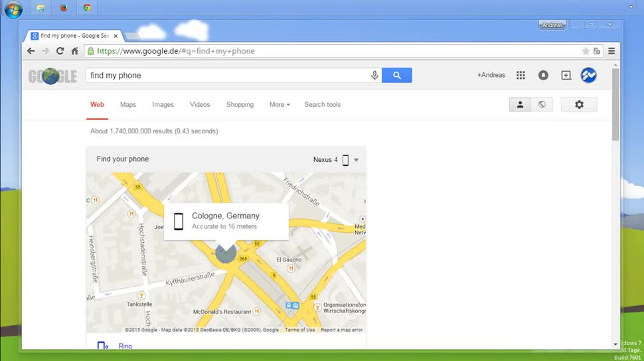Screen dimensions: 644x361
Task: Open the Search tools options
Action: coord(323,105)
